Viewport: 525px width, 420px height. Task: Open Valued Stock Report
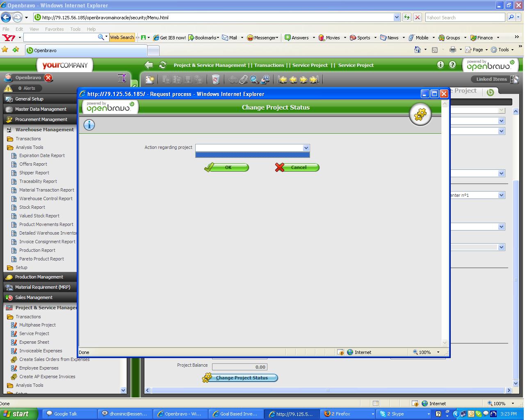pos(39,216)
